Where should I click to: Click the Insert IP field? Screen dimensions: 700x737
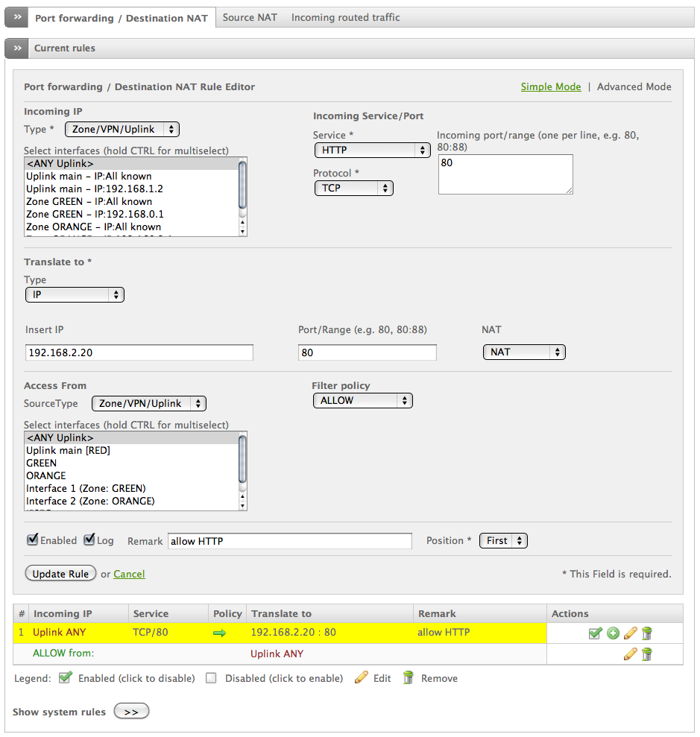point(139,352)
